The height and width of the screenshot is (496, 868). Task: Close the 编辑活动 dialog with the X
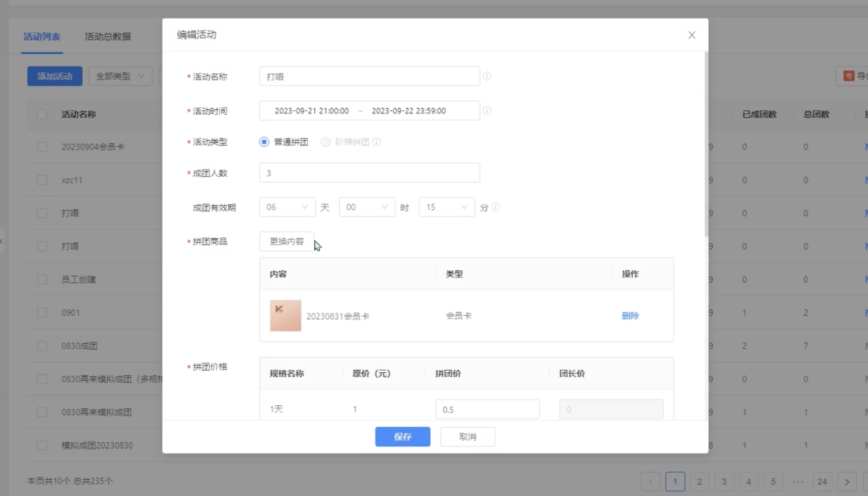click(691, 35)
